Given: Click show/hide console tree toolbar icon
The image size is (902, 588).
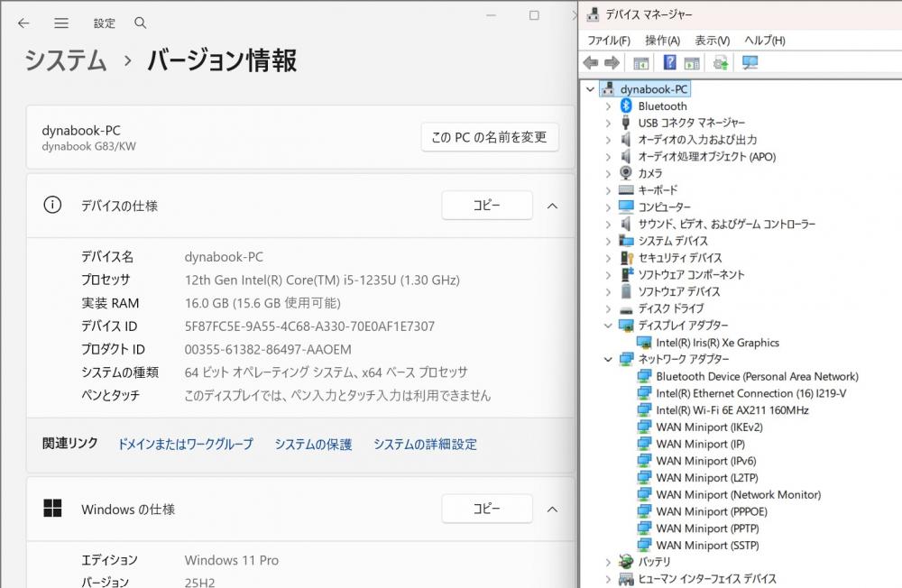Looking at the screenshot, I should coord(640,63).
